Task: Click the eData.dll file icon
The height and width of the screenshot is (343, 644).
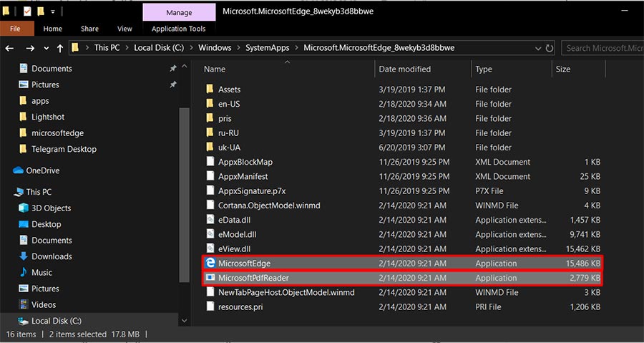Action: pos(210,219)
